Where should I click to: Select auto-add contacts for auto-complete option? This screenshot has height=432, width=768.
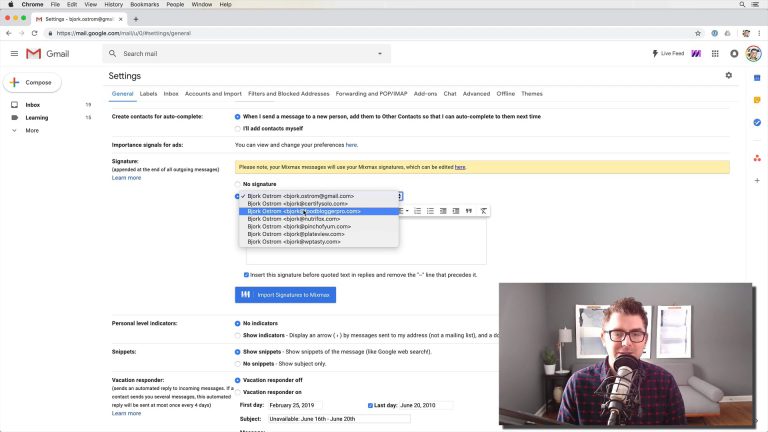pos(238,117)
